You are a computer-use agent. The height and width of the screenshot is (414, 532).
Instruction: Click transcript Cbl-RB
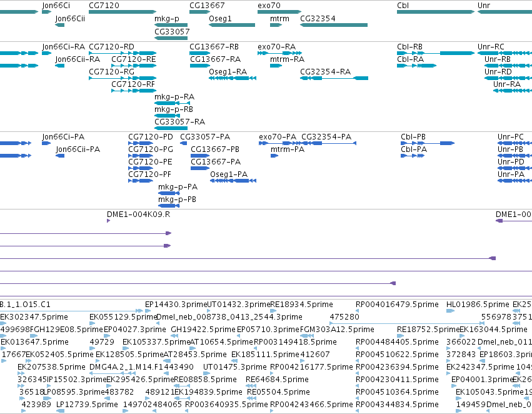(436, 53)
